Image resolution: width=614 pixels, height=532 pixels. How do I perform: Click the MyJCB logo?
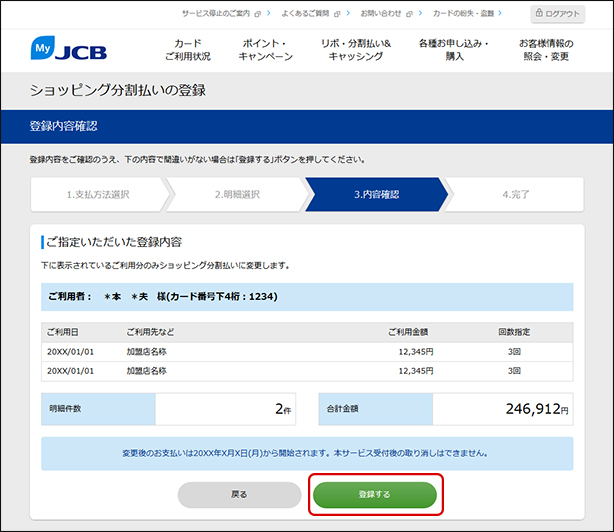tap(69, 49)
